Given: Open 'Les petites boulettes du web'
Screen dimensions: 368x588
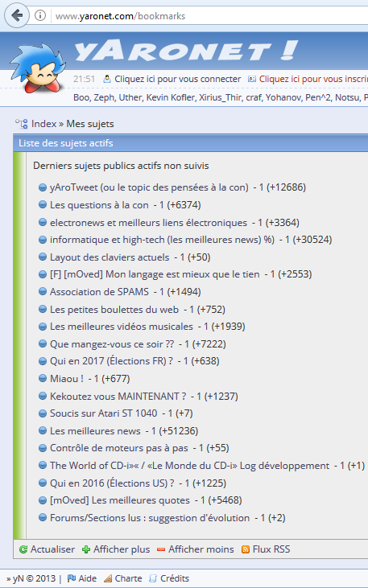Looking at the screenshot, I should pos(114,310).
